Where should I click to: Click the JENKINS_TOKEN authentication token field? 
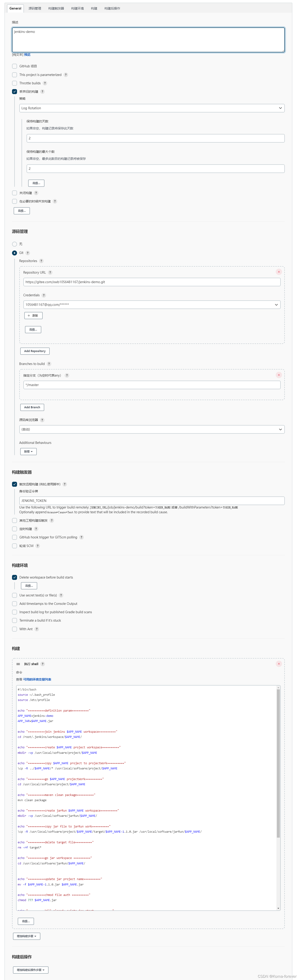point(152,501)
